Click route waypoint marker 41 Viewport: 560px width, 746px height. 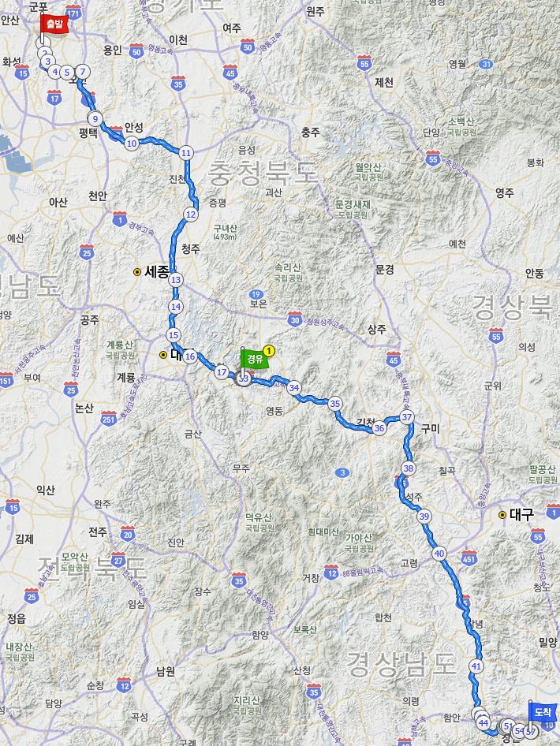tap(476, 666)
